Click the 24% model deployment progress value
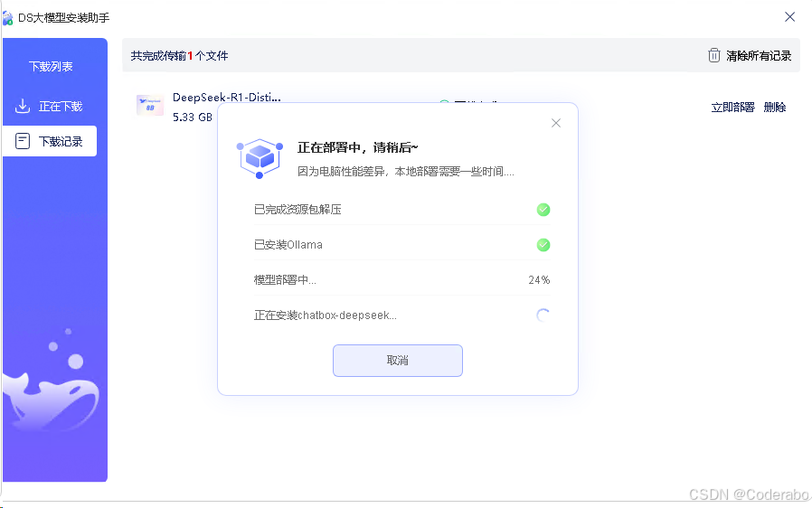Image resolution: width=812 pixels, height=508 pixels. click(539, 280)
